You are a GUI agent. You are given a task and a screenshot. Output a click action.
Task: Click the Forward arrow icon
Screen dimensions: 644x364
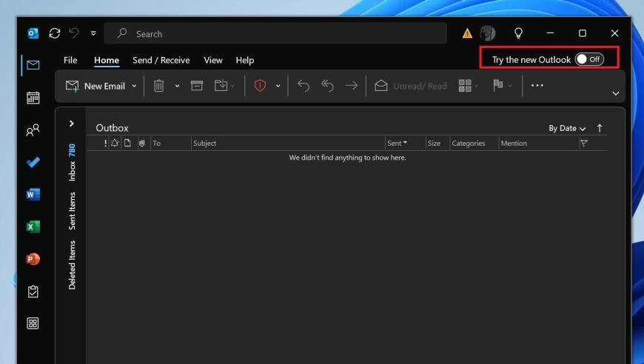click(352, 85)
